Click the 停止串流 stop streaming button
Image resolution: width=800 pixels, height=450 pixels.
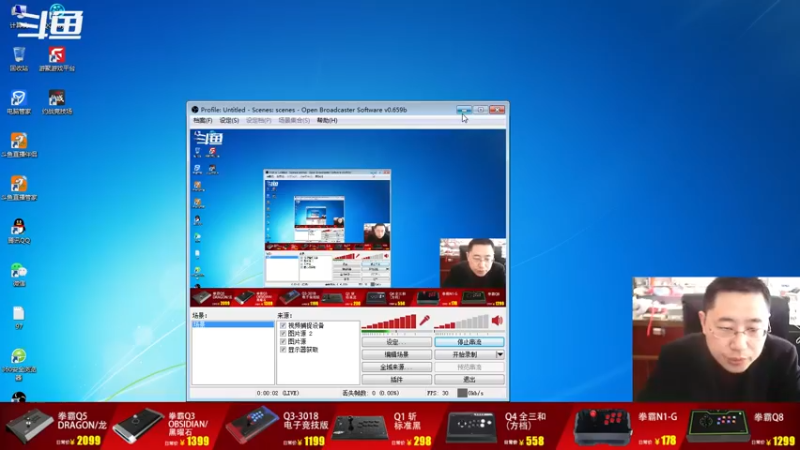pyautogui.click(x=469, y=342)
